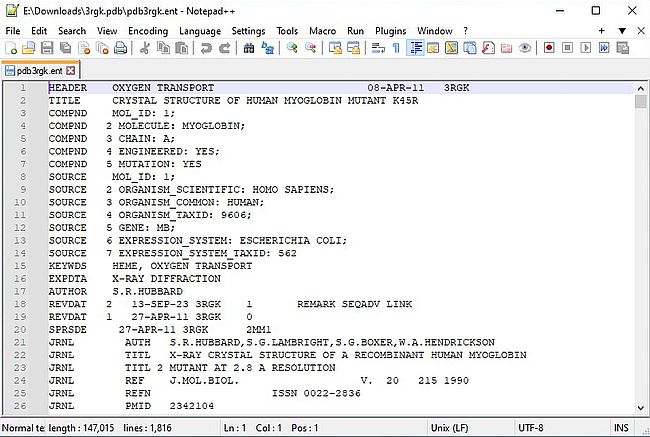Screen dimensions: 650x437
Task: Toggle file monitoring eye icon
Action: [x=525, y=48]
